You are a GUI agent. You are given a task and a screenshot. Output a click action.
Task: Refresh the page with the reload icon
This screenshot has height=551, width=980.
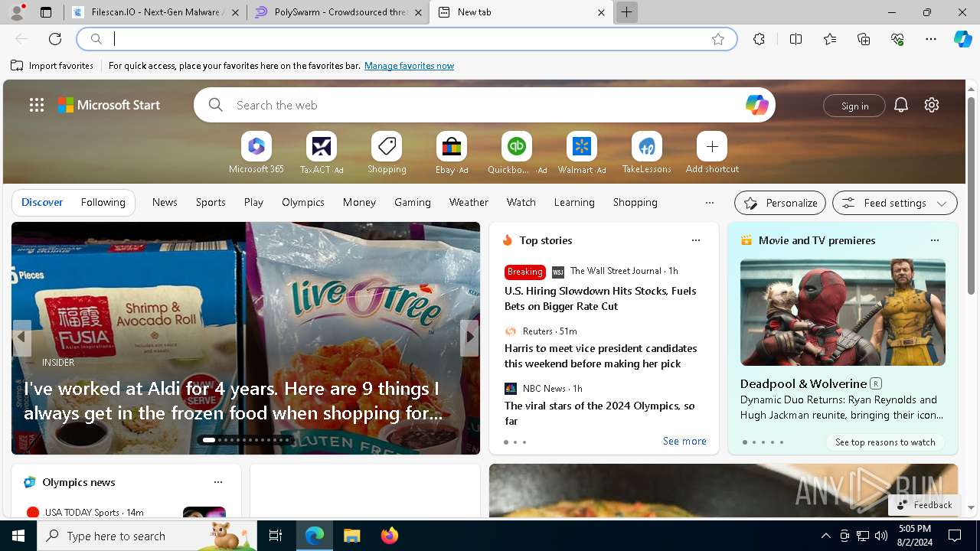click(55, 39)
